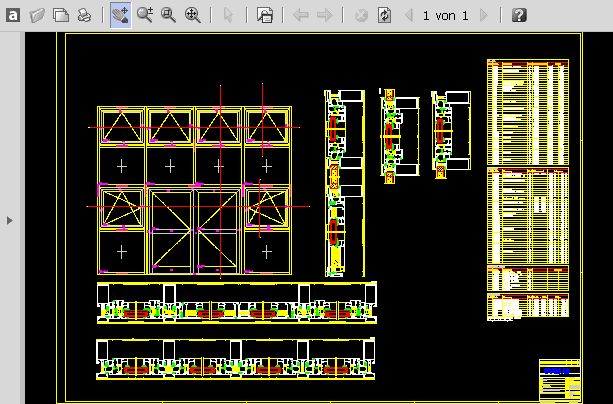Click the blue title block in the drawing
This screenshot has height=404, width=613.
(x=559, y=380)
